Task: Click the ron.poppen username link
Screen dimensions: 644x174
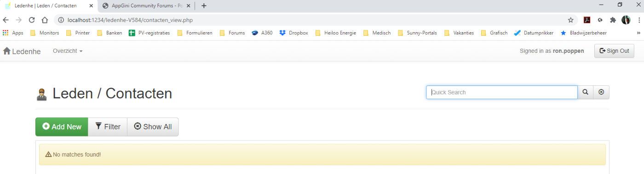Action: point(568,51)
